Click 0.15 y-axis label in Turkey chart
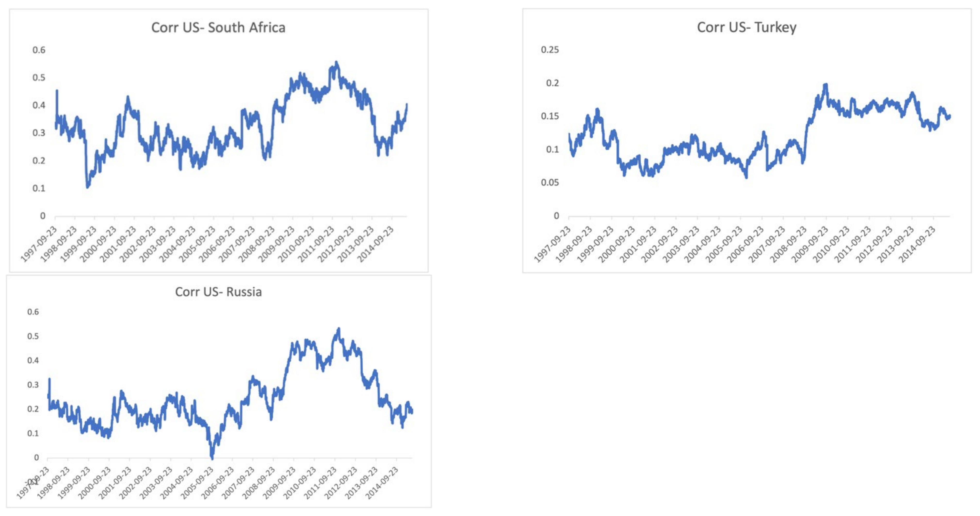980x516 pixels. [550, 116]
